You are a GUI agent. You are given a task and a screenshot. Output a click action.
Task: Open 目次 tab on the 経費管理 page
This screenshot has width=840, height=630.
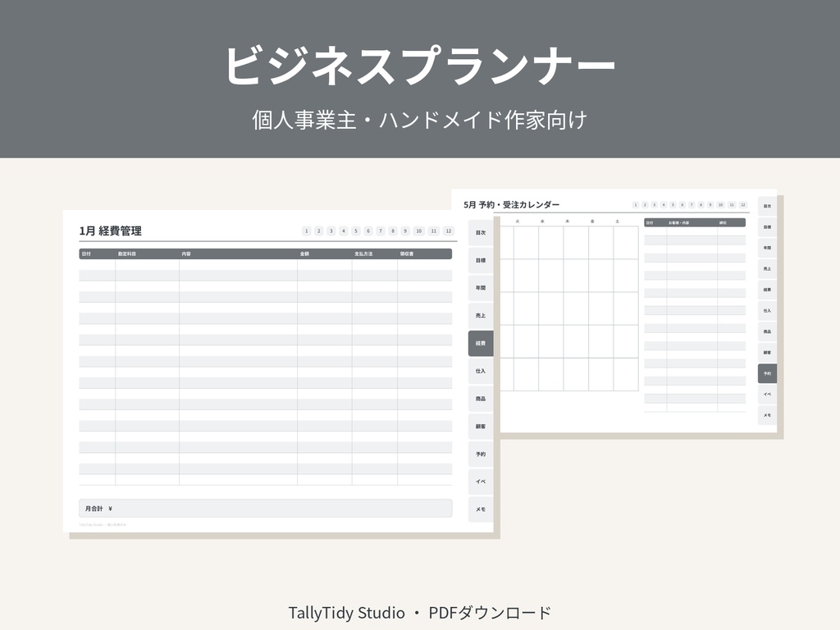[481, 233]
